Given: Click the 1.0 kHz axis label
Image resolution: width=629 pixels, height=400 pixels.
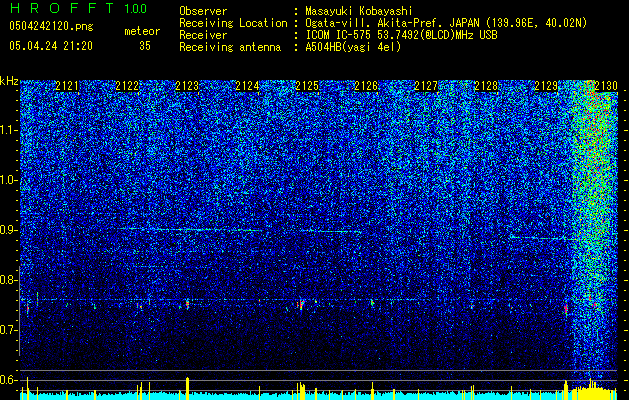Looking at the screenshot, I should click(x=8, y=180).
